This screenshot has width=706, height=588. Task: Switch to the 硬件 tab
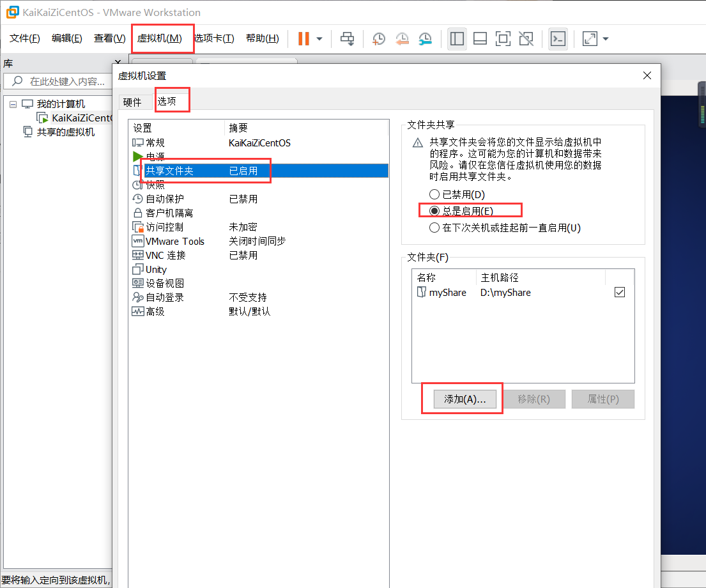point(132,102)
